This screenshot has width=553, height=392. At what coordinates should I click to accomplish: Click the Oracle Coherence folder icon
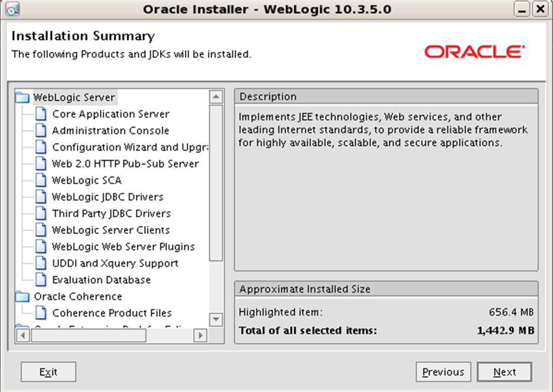coord(22,296)
